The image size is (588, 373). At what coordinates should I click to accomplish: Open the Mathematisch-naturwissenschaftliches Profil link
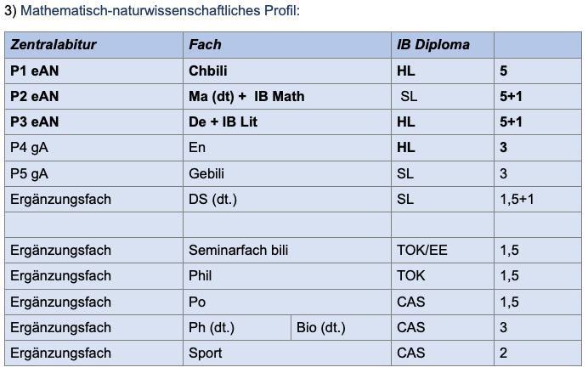(160, 10)
